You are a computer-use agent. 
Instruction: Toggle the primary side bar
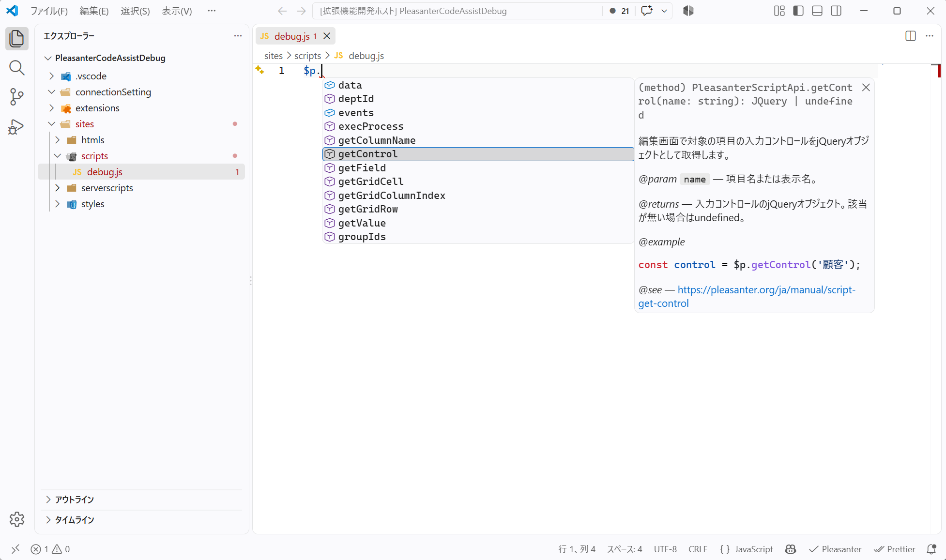798,11
